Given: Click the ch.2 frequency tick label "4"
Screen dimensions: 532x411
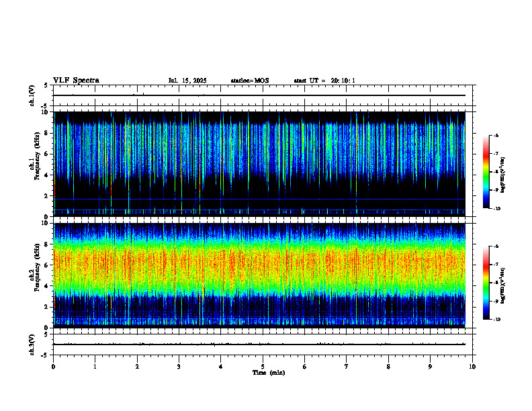Looking at the screenshot, I should (x=46, y=286).
